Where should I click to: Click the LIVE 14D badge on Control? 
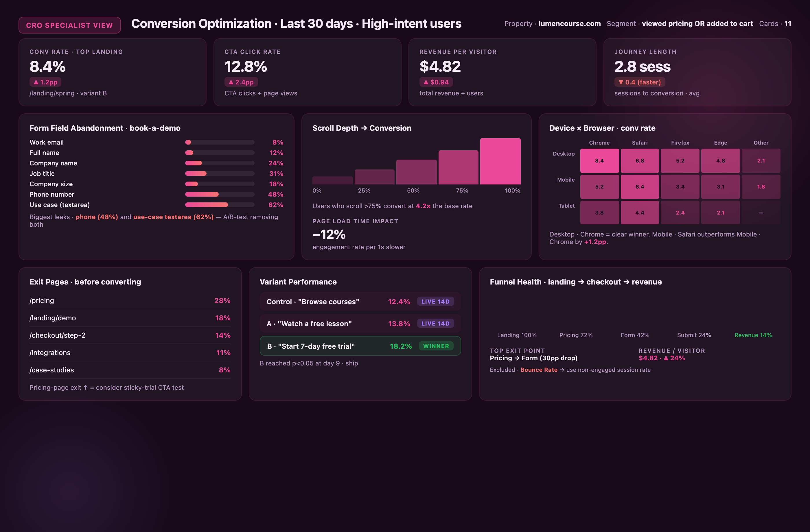coord(435,301)
